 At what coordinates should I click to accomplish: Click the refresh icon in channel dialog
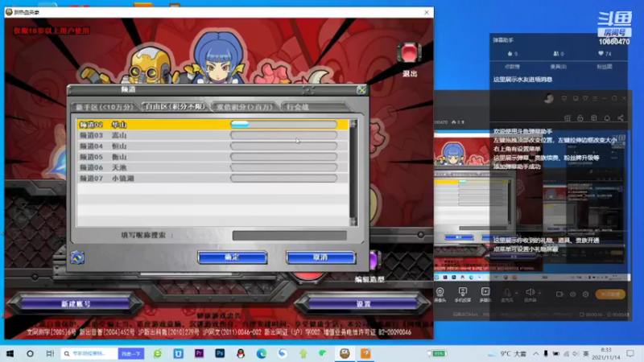pos(77,257)
